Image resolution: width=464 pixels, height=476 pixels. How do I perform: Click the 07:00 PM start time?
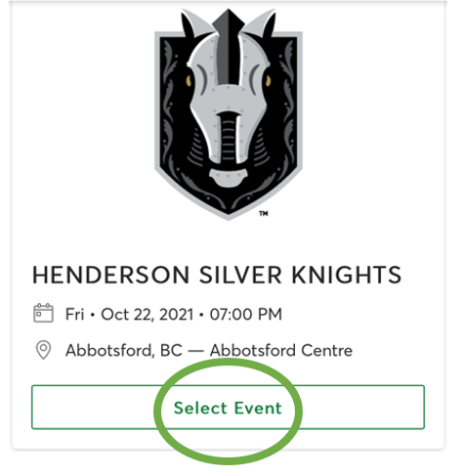(x=246, y=315)
